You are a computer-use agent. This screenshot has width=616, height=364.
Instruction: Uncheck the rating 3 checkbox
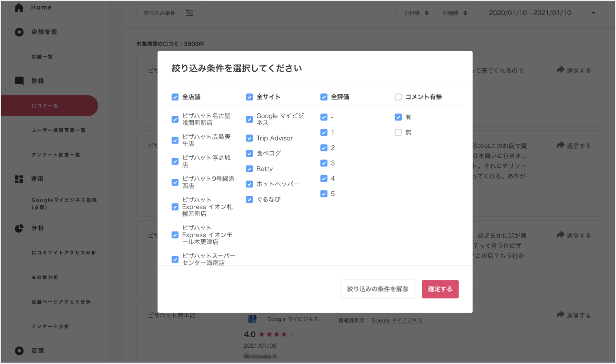[324, 163]
